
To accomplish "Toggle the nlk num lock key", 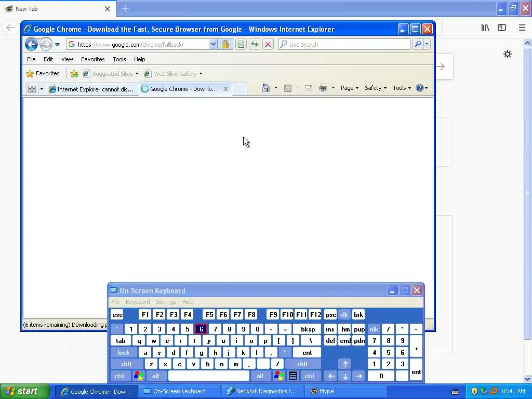I will coord(374,329).
